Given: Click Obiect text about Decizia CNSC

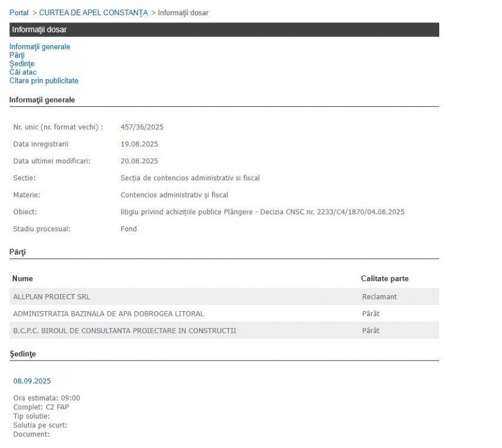Looking at the screenshot, I should pyautogui.click(x=262, y=212).
